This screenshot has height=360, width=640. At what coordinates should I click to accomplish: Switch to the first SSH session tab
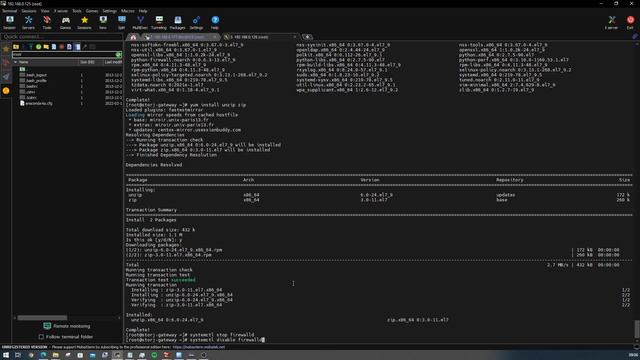pos(180,37)
